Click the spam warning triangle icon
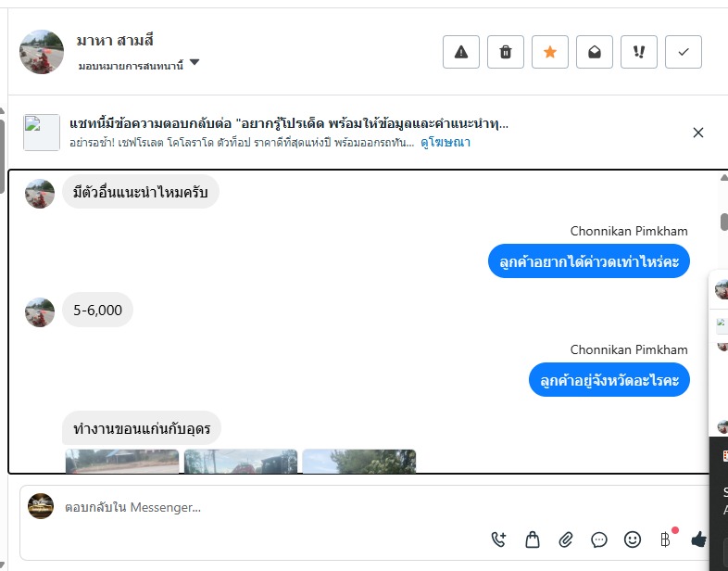Viewport: 728px width, 571px height. (x=460, y=52)
